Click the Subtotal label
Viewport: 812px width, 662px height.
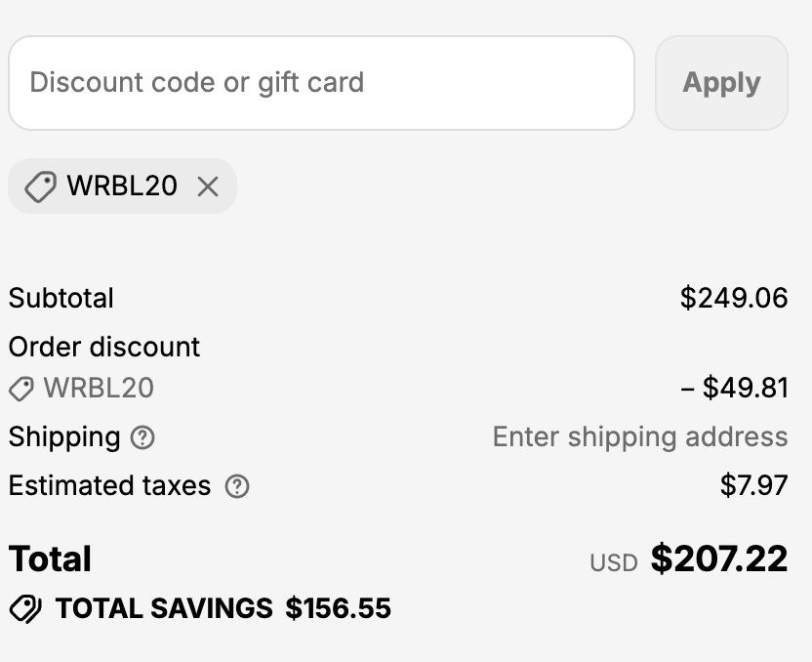(x=61, y=298)
